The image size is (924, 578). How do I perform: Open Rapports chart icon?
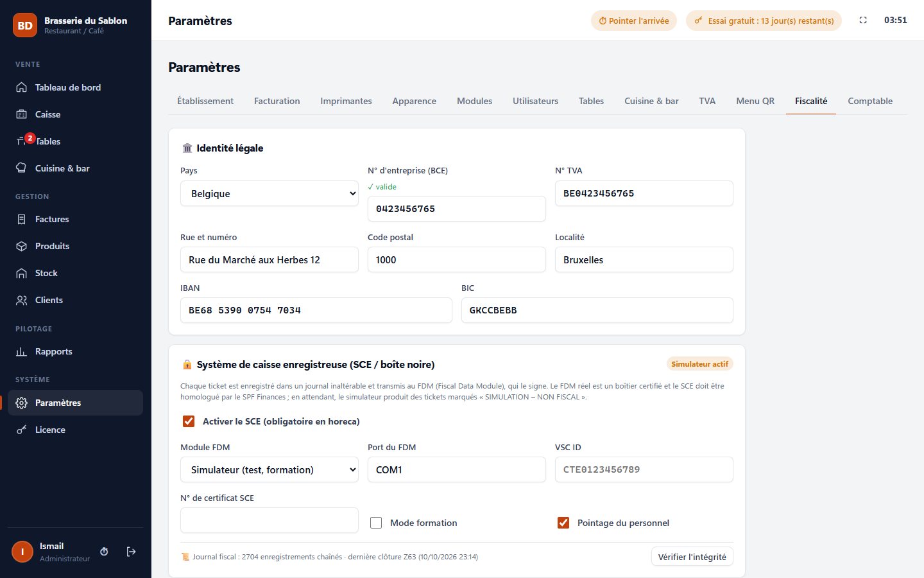(21, 351)
